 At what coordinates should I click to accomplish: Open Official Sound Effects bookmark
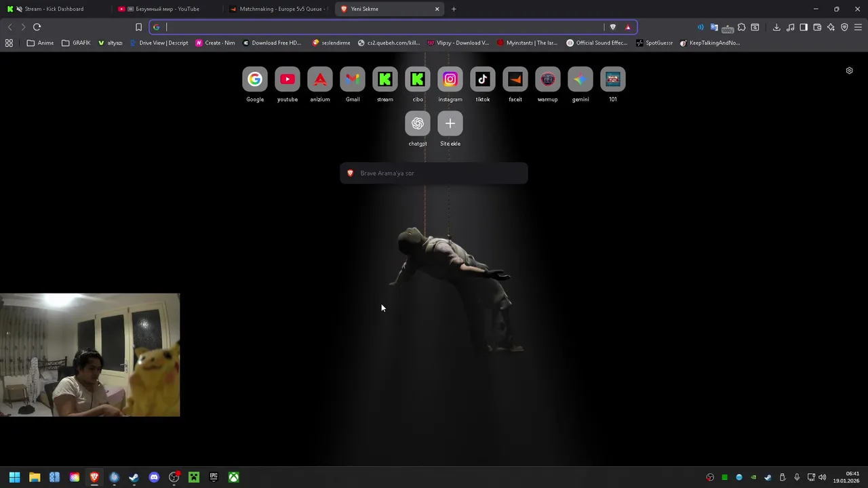(597, 43)
